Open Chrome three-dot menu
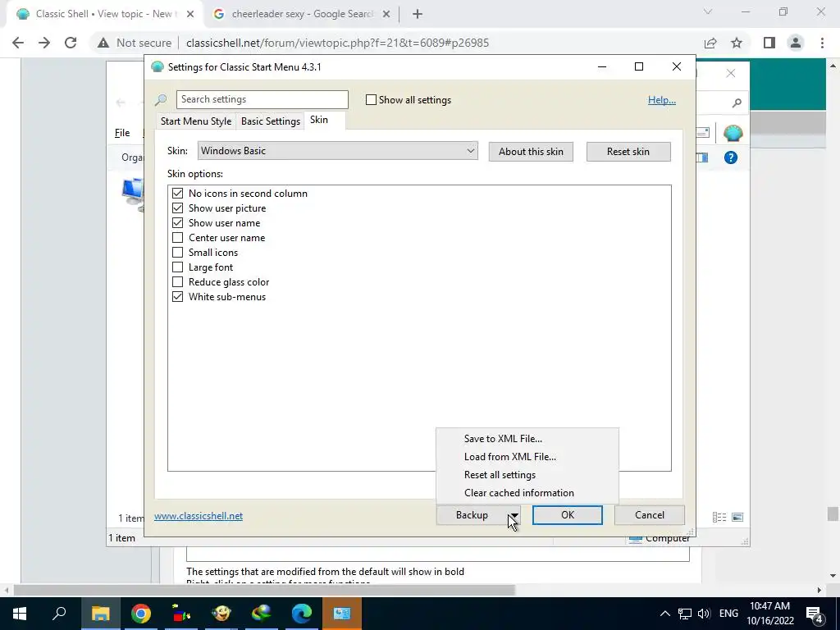The width and height of the screenshot is (840, 630). [822, 43]
